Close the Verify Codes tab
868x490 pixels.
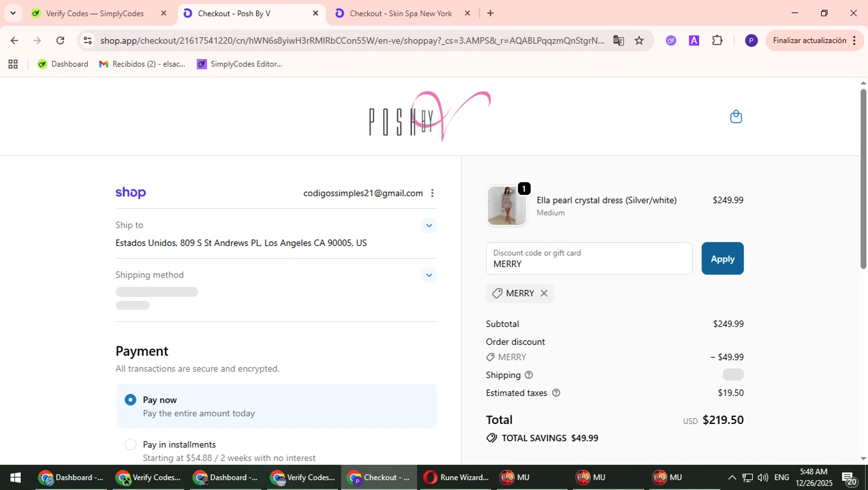tap(164, 13)
